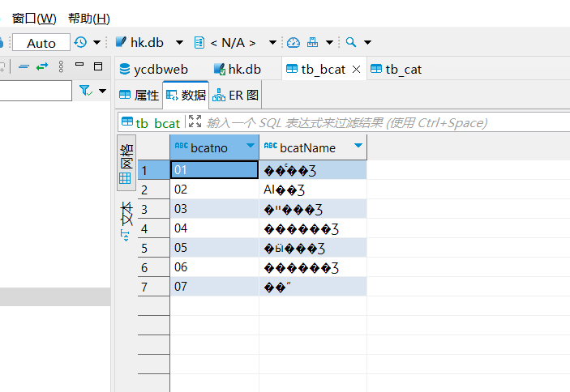Switch to 网格 grid view side tab

pos(126,164)
